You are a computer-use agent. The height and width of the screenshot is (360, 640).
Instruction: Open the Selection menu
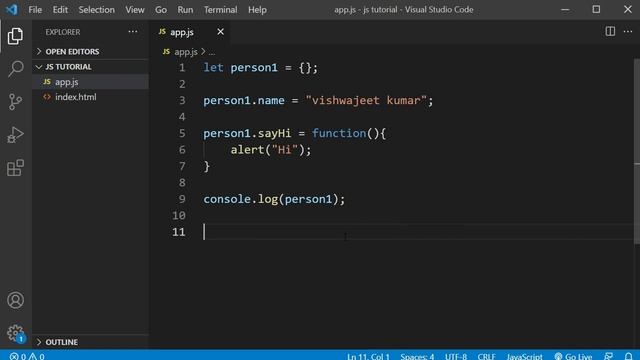[x=96, y=9]
